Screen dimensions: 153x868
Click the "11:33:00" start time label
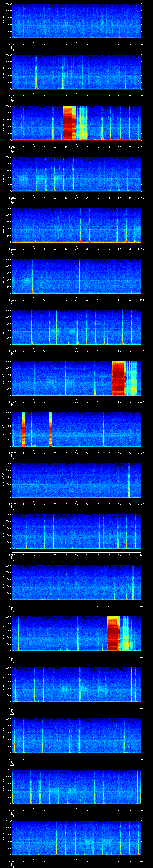coord(12,606)
